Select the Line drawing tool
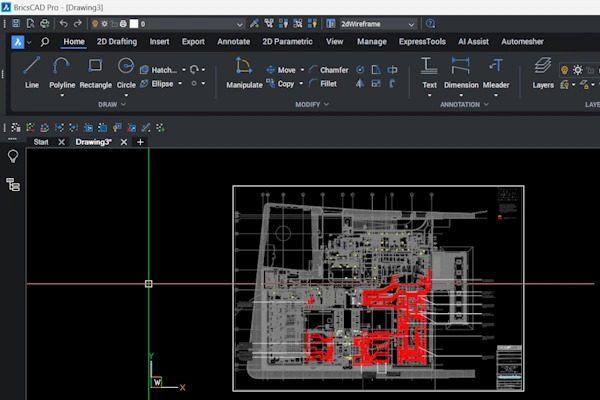The width and height of the screenshot is (600, 400). (x=32, y=73)
